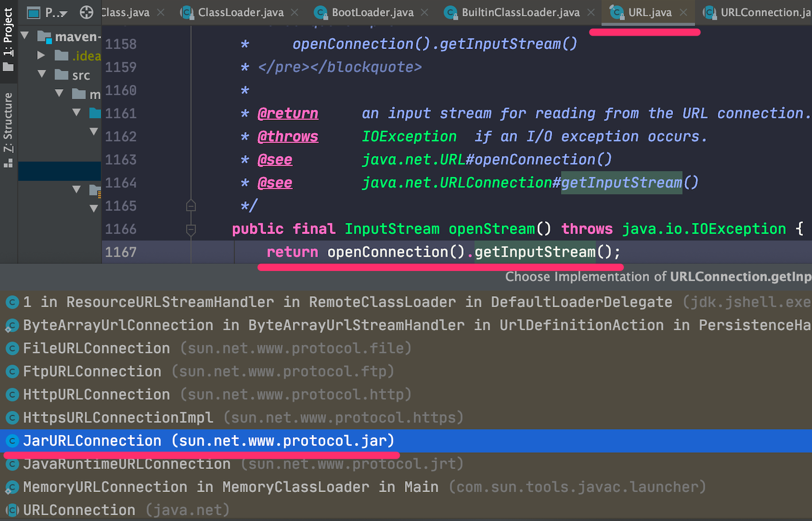The height and width of the screenshot is (521, 812).
Task: Collapse the src folder
Action: [42, 74]
